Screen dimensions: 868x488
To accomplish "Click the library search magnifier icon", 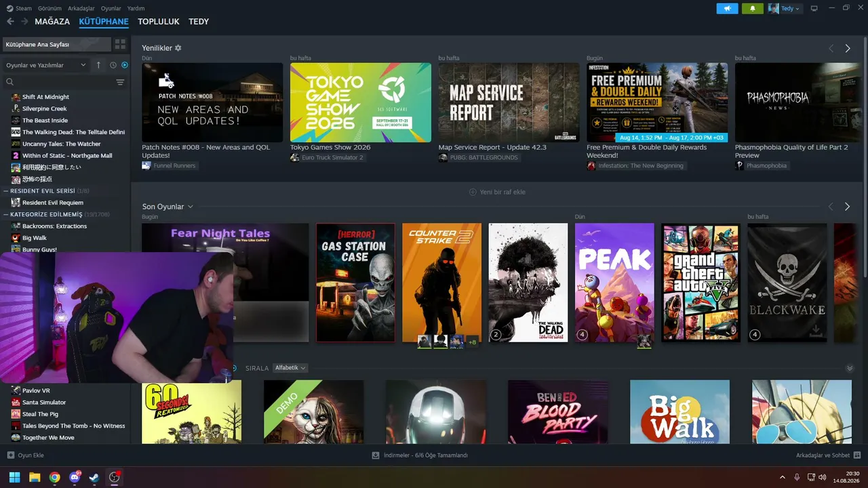I will [9, 82].
